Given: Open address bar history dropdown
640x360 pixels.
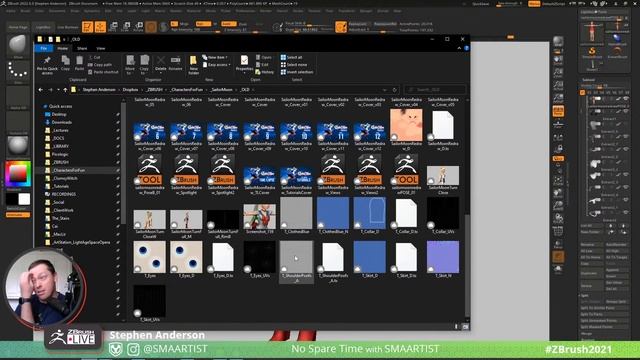Looking at the screenshot, I should [384, 90].
